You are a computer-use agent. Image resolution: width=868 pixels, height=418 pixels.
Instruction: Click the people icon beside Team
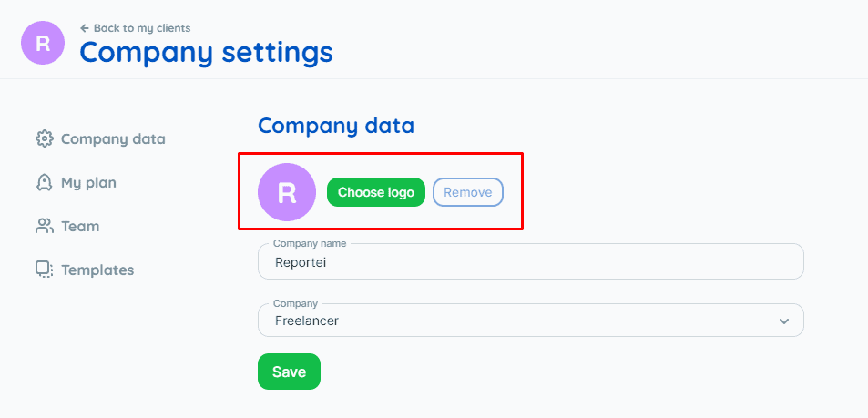pyautogui.click(x=45, y=226)
